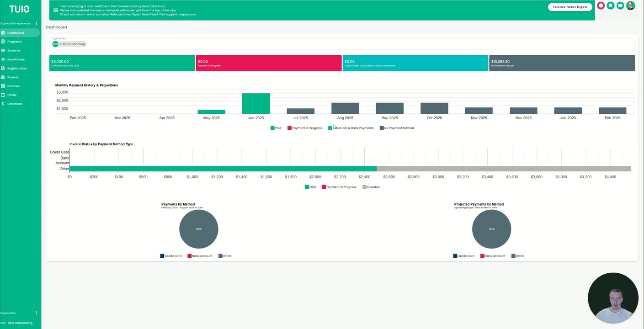Screen dimensions: 644x329
Task: Toggle Paid series in Monthly Payment legend
Action: [x=276, y=128]
